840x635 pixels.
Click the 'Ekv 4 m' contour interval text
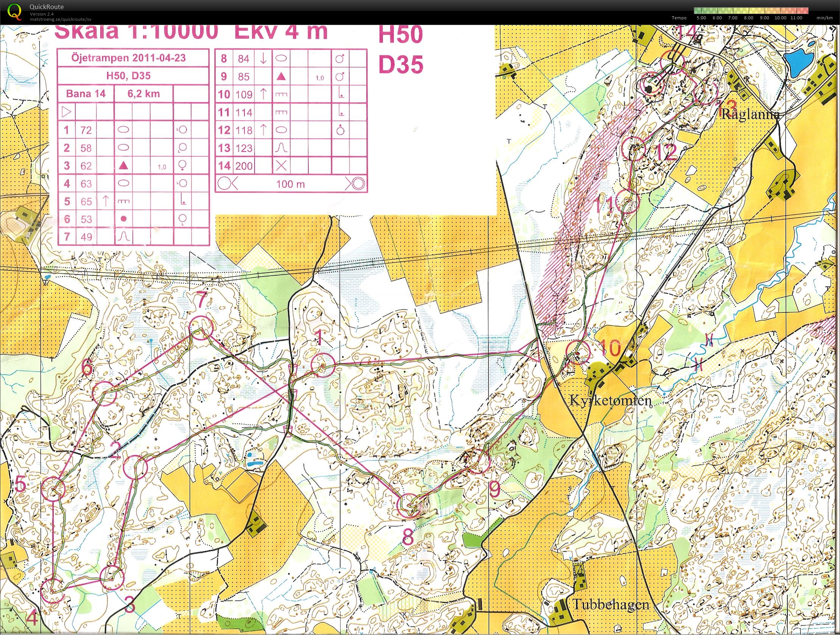tap(281, 32)
